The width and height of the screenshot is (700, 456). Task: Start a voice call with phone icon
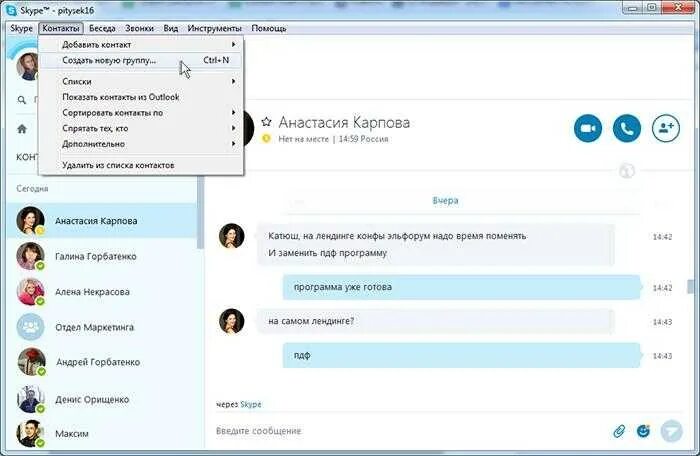(626, 128)
